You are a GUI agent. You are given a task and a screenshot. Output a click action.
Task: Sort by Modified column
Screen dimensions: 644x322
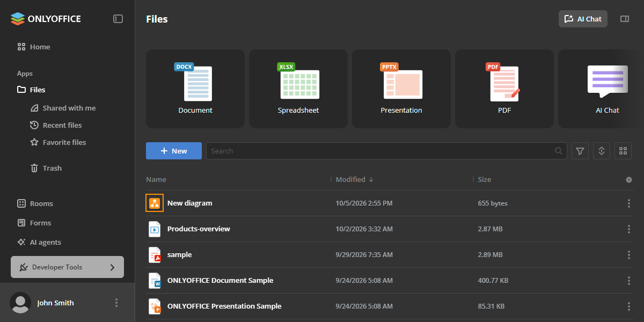[x=355, y=179]
